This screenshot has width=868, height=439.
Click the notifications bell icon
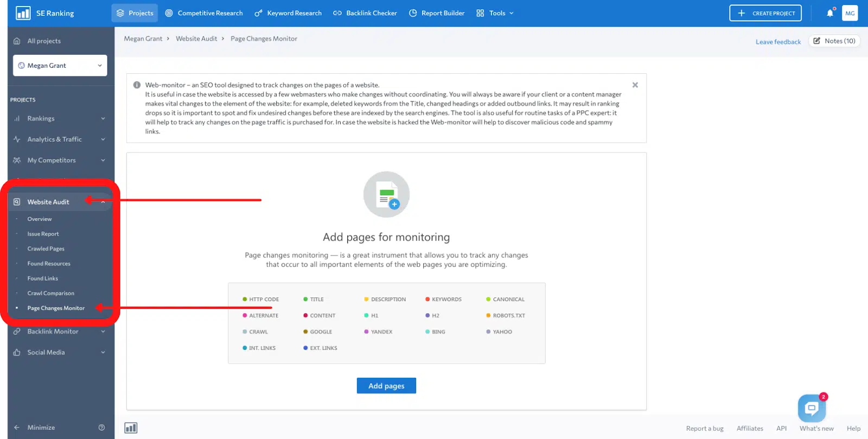point(829,13)
